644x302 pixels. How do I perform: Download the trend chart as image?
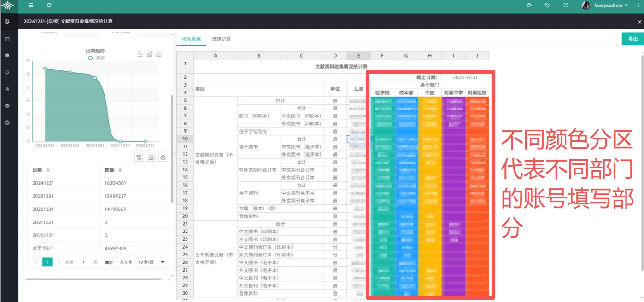159,54
